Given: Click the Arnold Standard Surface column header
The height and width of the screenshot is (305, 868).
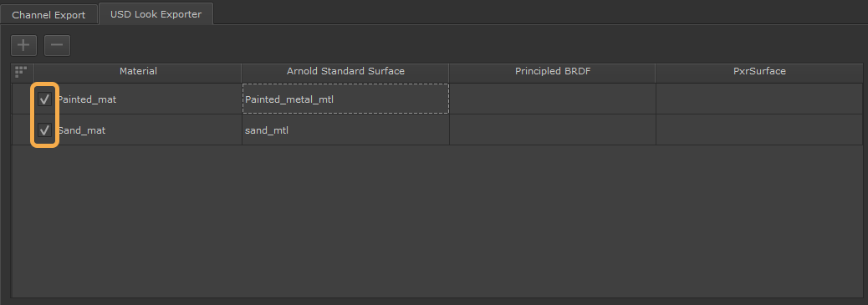Looking at the screenshot, I should [345, 71].
